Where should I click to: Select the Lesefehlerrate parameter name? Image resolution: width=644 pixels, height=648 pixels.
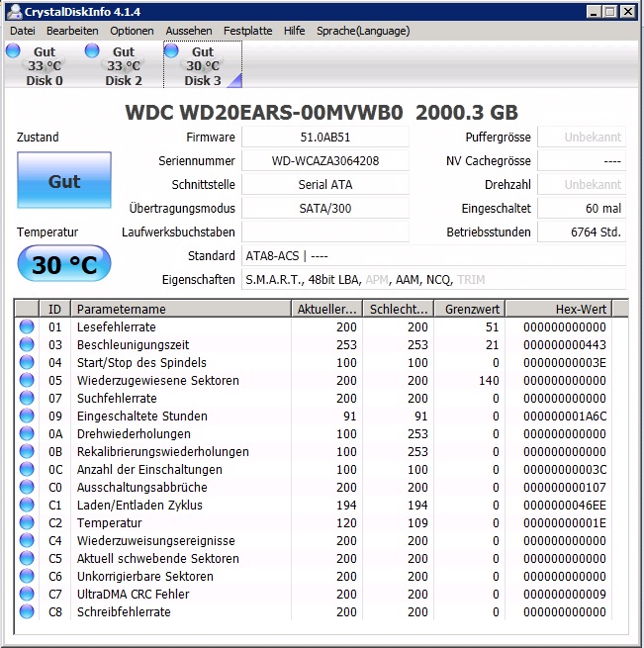[117, 326]
